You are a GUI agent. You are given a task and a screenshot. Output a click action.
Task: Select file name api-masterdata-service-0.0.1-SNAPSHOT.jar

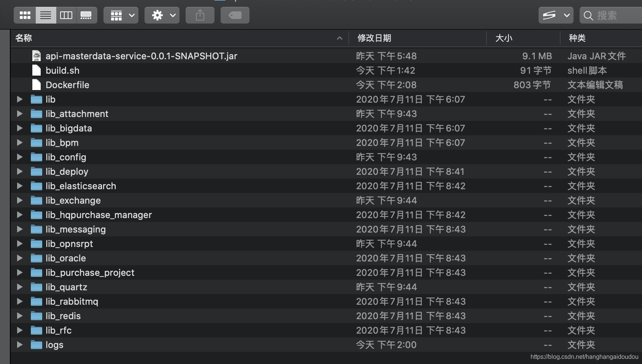141,56
